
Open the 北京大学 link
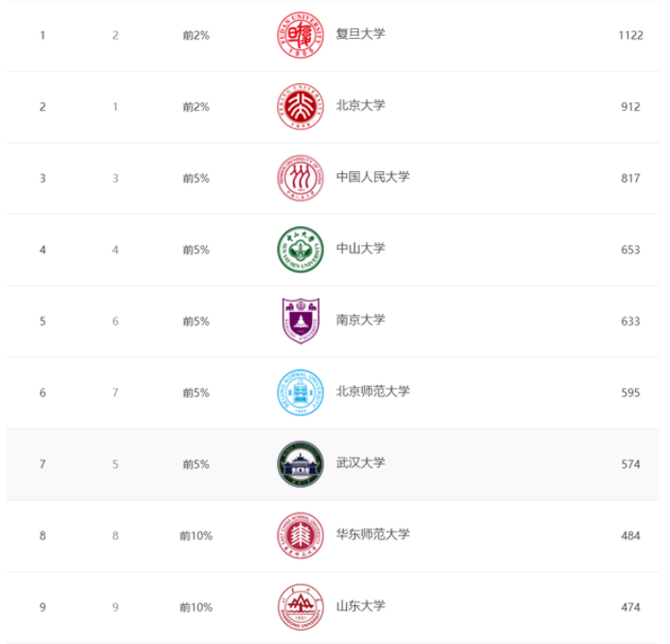360,106
